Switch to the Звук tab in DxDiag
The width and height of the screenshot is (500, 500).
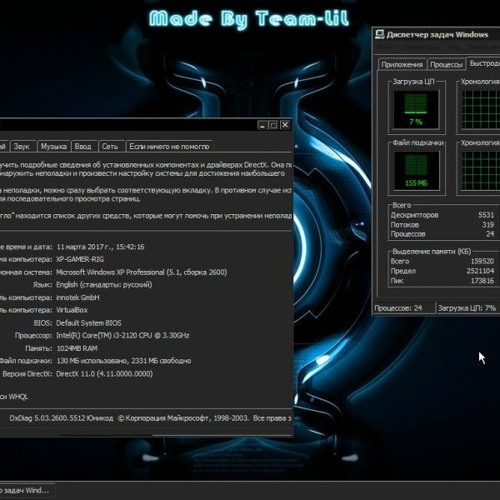pos(22,146)
